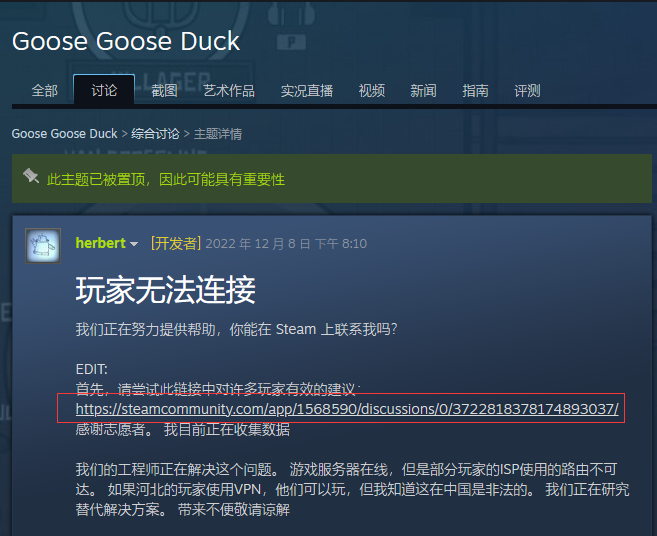This screenshot has height=536, width=657.
Task: Click the [开发者] developer badge
Action: [176, 243]
